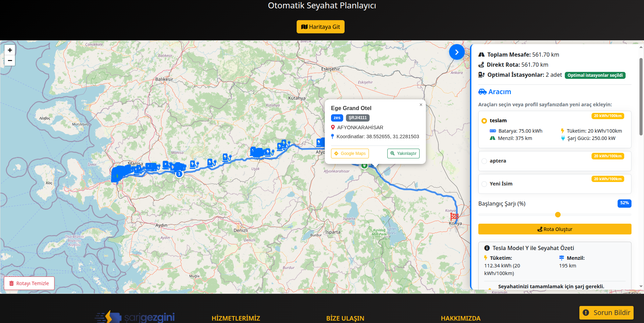Zoom in on the map
Image resolution: width=644 pixels, height=323 pixels.
pyautogui.click(x=10, y=50)
